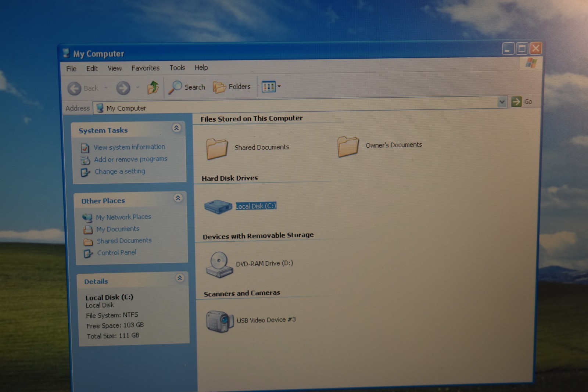Collapse the System Tasks panel

point(176,128)
